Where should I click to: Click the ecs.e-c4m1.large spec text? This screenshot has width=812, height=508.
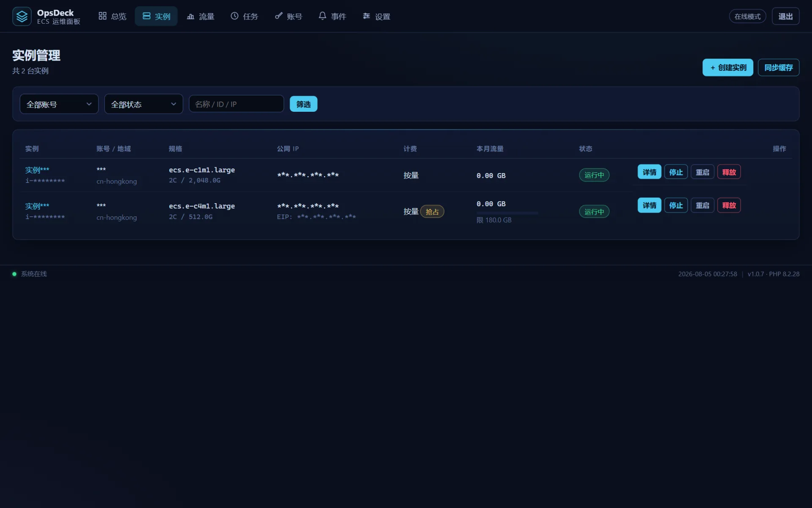(202, 206)
